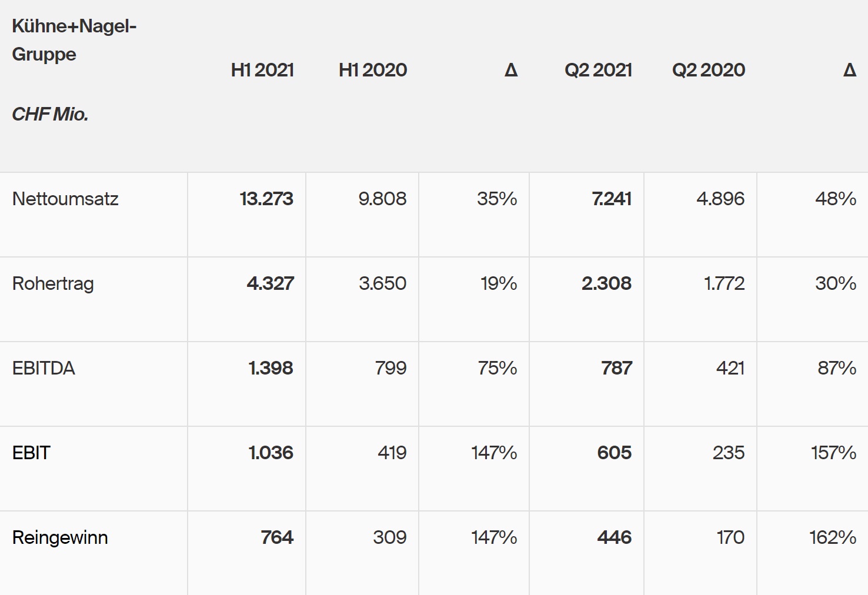The height and width of the screenshot is (595, 868).
Task: Click the 162% change for Reingewinn
Action: [x=833, y=537]
